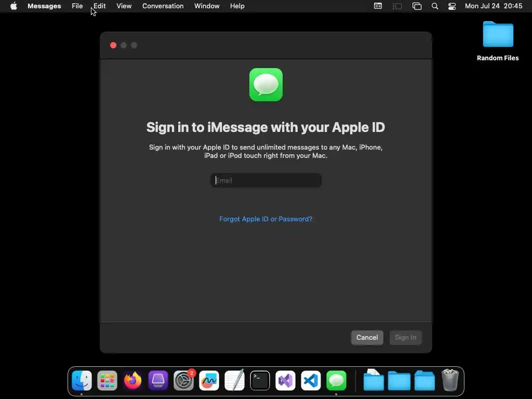
Task: Open the Dock folder next to the Trash
Action: coord(424,380)
